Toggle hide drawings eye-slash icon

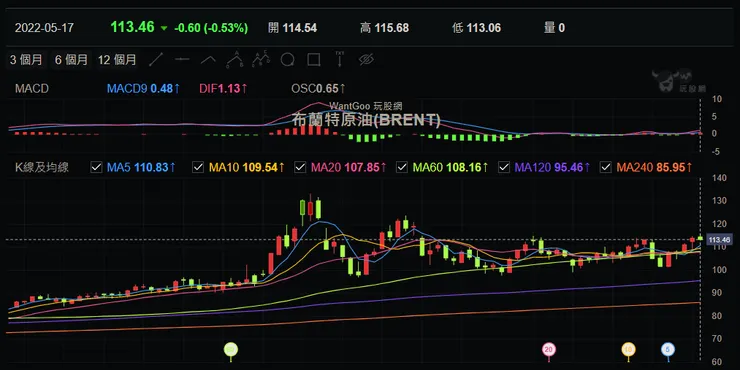[366, 59]
